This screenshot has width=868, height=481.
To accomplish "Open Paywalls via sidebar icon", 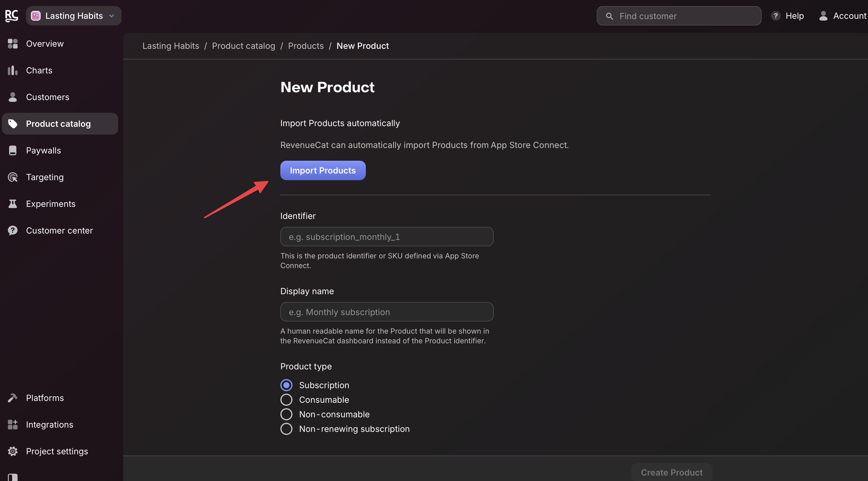I will [x=12, y=150].
